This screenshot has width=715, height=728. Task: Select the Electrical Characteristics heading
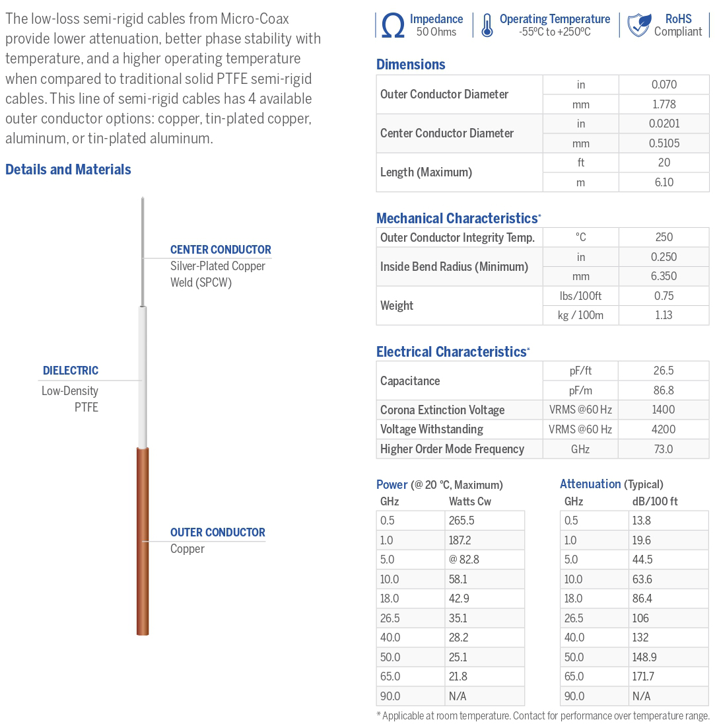tap(451, 351)
